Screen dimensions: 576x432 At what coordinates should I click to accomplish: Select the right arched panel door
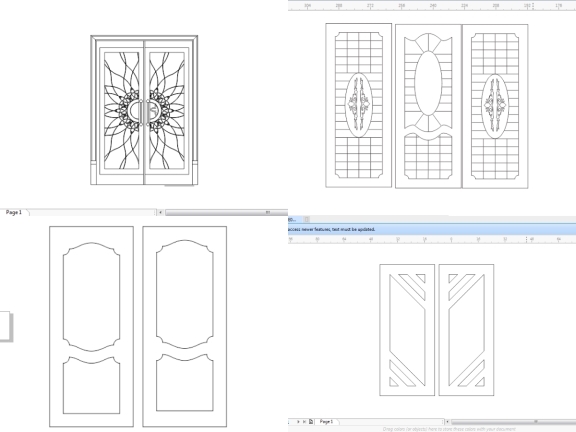(185, 326)
